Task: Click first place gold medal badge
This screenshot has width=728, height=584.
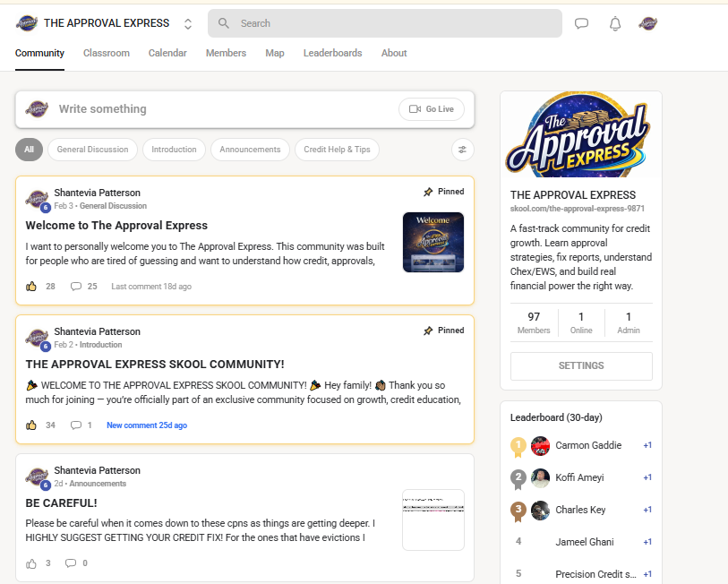Action: [518, 447]
